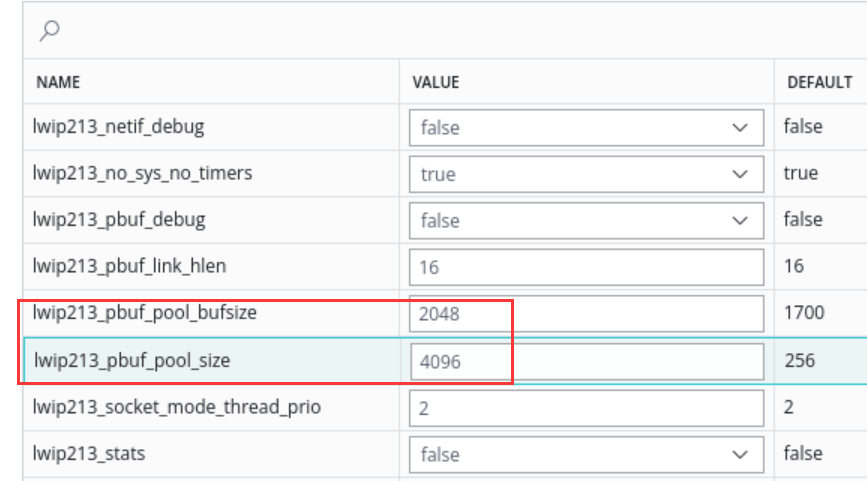Click the DEFAULT column header

coord(819,82)
